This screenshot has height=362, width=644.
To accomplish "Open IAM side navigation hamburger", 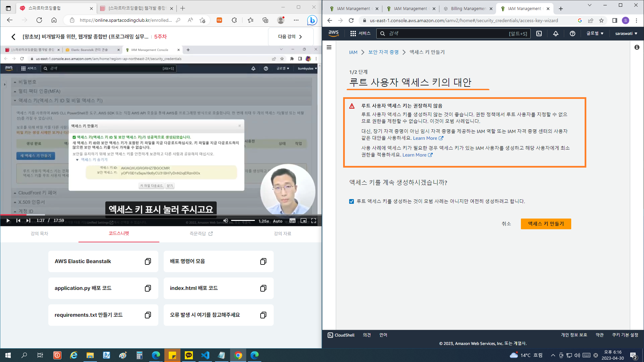I will [329, 47].
